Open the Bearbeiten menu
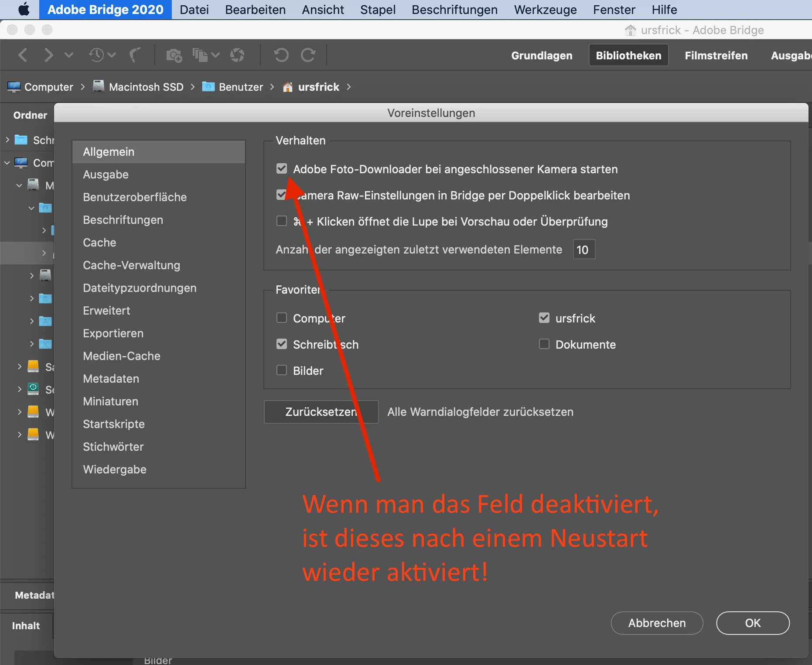Screen dimensions: 812x665 point(255,10)
